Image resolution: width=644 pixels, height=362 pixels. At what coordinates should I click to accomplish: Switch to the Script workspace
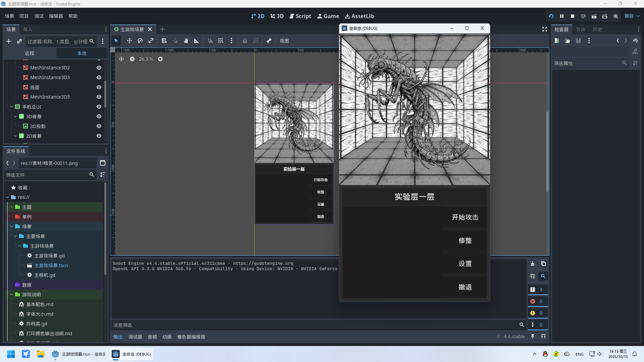300,16
